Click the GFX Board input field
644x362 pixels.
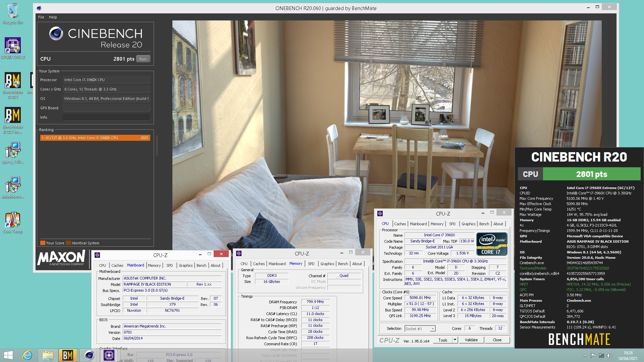pyautogui.click(x=106, y=108)
